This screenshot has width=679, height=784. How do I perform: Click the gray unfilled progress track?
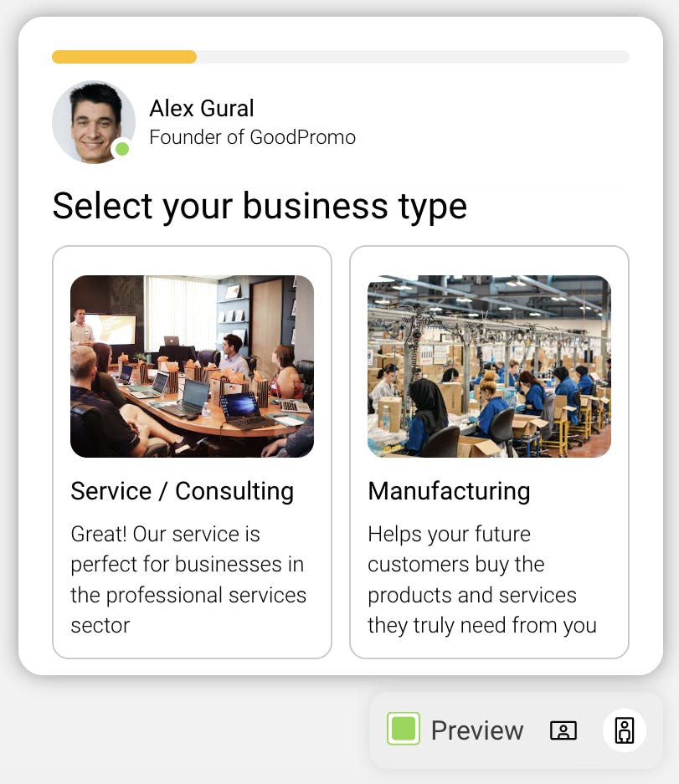click(412, 57)
